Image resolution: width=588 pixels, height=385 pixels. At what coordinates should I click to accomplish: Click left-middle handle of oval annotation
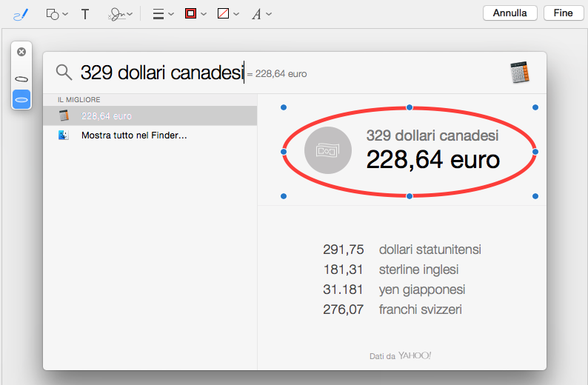pyautogui.click(x=284, y=152)
